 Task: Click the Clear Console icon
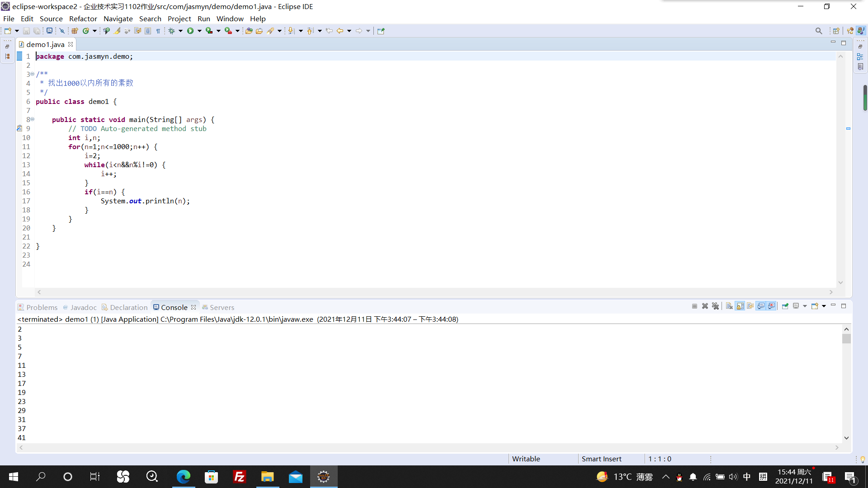(x=729, y=306)
